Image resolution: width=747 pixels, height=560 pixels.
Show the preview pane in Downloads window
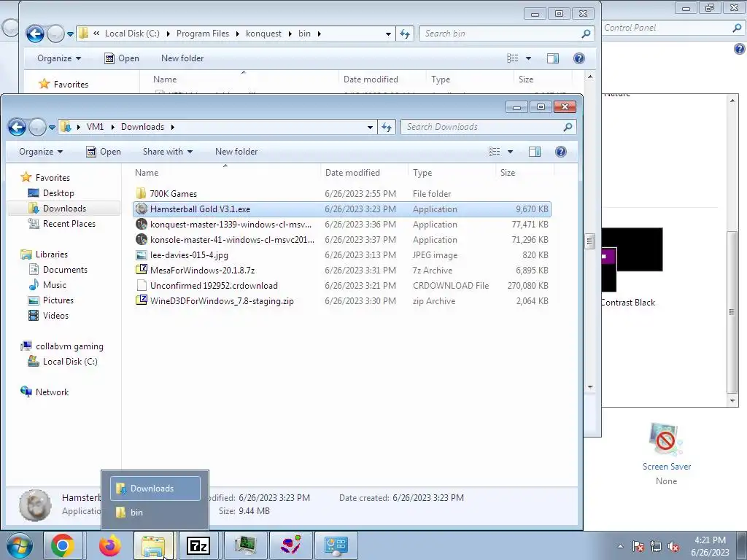tap(535, 152)
